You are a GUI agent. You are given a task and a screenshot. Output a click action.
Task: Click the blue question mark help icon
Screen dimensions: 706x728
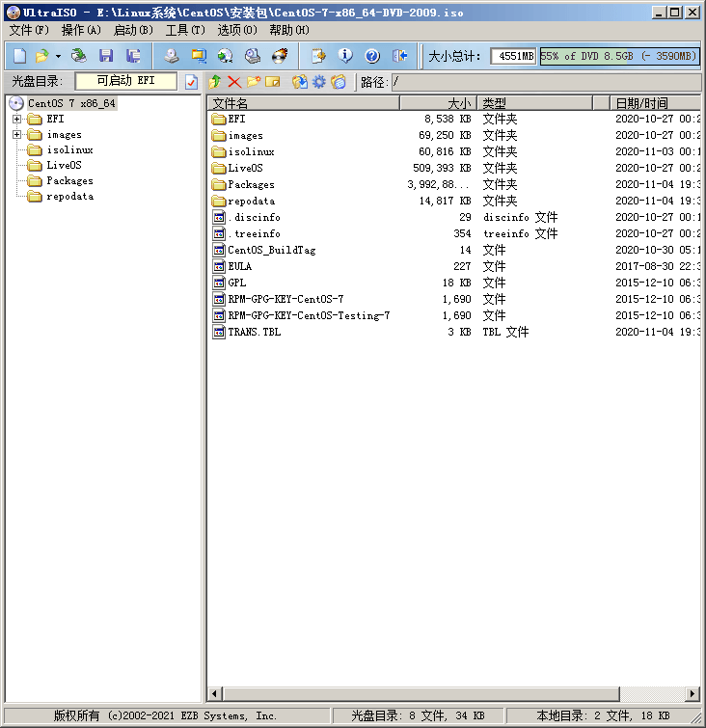point(372,56)
